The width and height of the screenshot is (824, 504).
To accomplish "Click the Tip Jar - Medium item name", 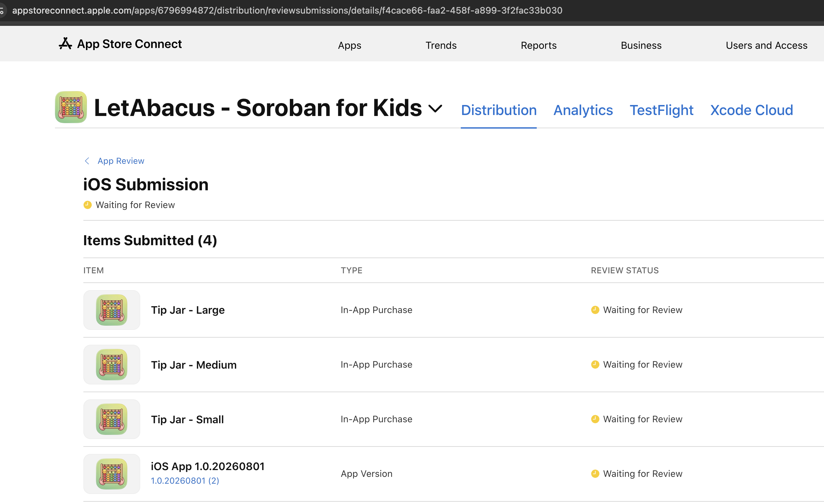I will pos(194,364).
